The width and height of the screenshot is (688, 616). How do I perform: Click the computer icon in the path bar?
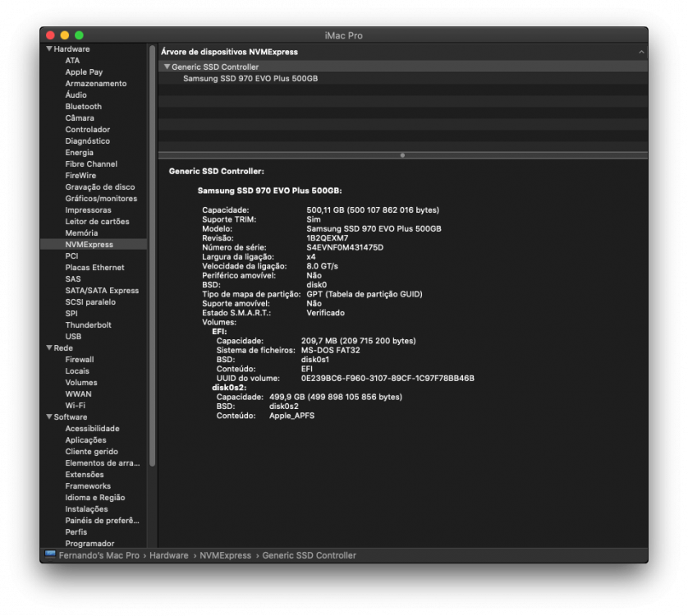[50, 555]
